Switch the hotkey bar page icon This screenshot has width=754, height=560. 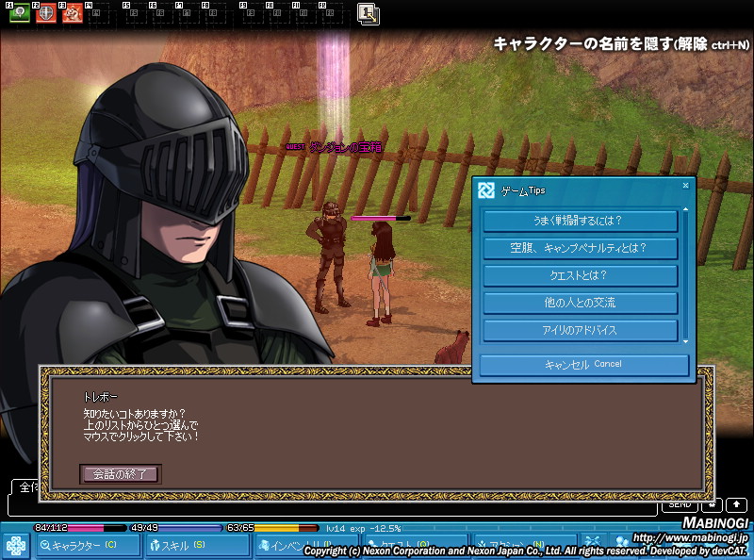(369, 13)
